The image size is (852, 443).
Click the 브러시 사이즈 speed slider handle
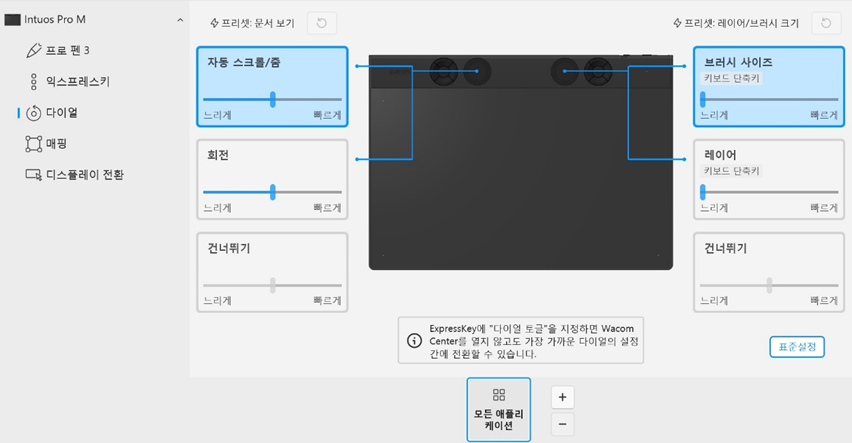(703, 99)
